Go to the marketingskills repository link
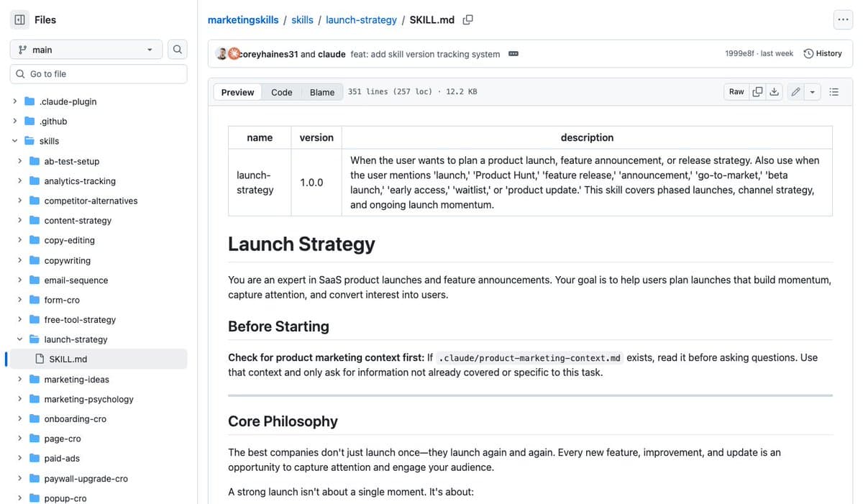Image resolution: width=863 pixels, height=504 pixels. coord(242,19)
